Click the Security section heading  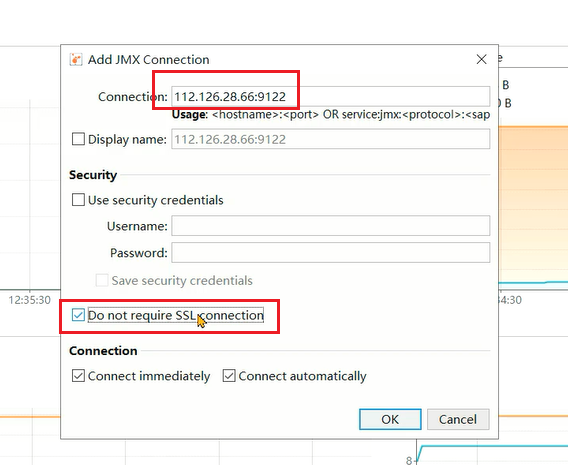93,175
